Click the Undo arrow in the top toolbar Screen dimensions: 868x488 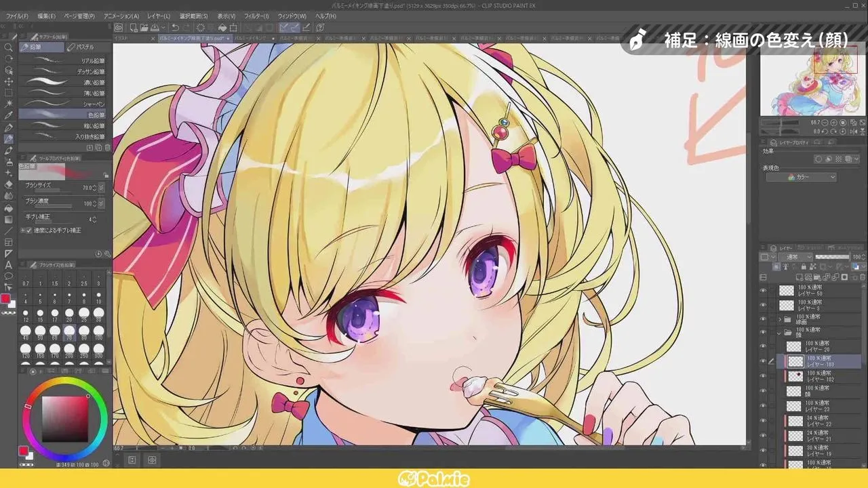(x=176, y=27)
